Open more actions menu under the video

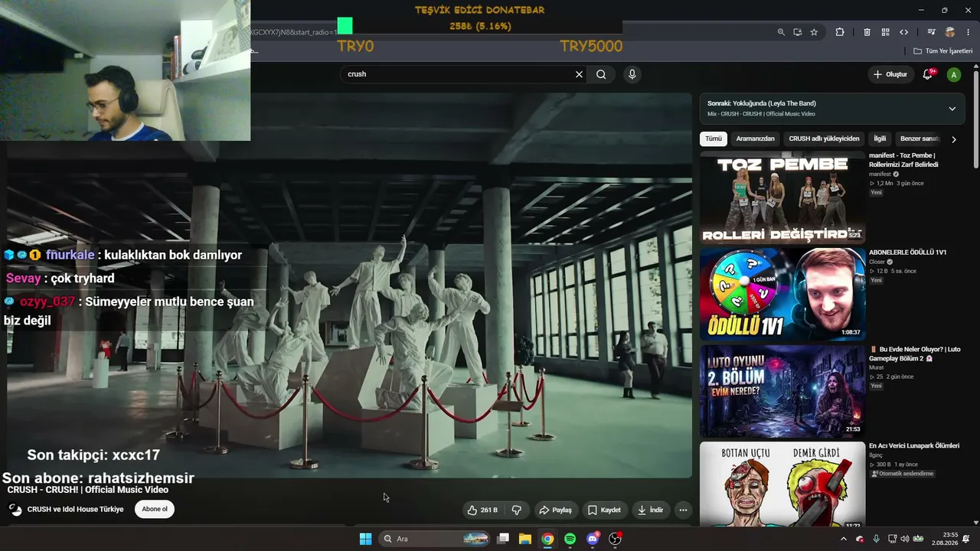[683, 510]
